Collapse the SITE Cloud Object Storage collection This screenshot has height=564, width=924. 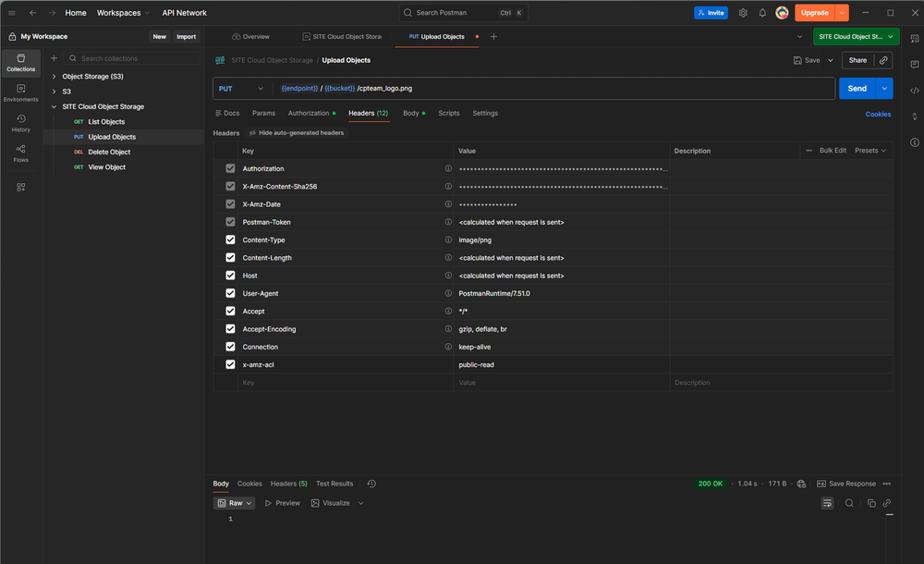pyautogui.click(x=54, y=106)
